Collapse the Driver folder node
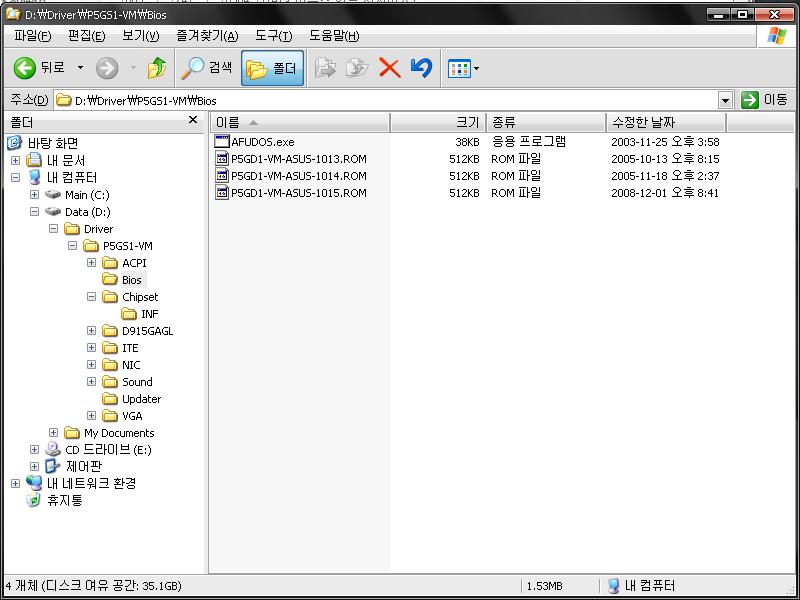800x600 pixels. coord(54,229)
